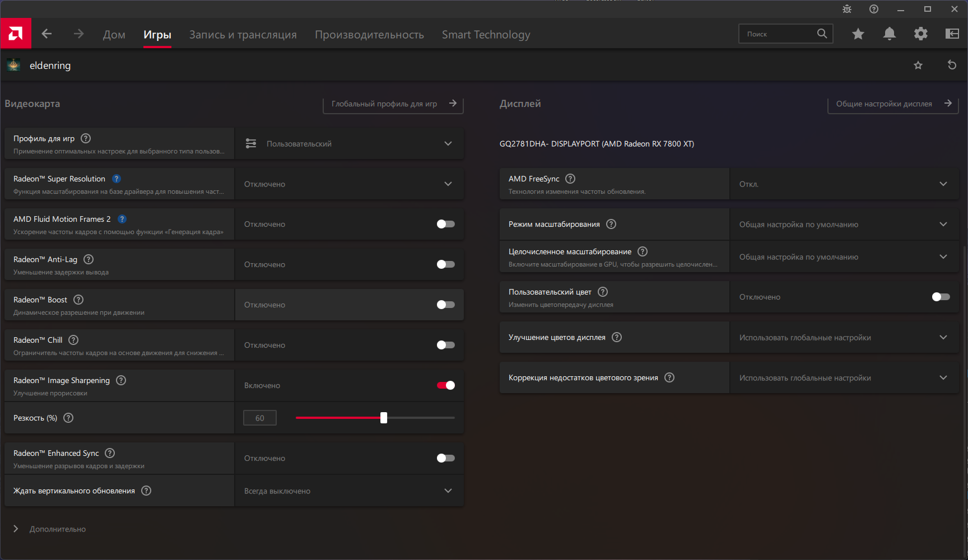Open notifications bell icon

tap(889, 34)
